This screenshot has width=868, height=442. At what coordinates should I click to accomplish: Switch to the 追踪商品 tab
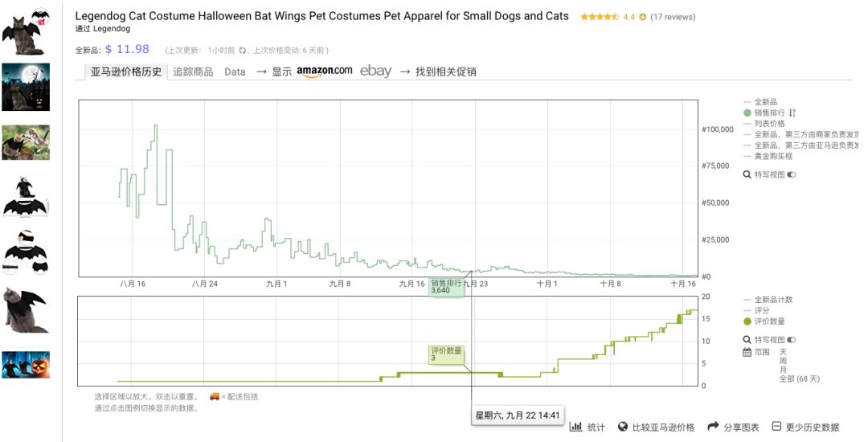193,72
